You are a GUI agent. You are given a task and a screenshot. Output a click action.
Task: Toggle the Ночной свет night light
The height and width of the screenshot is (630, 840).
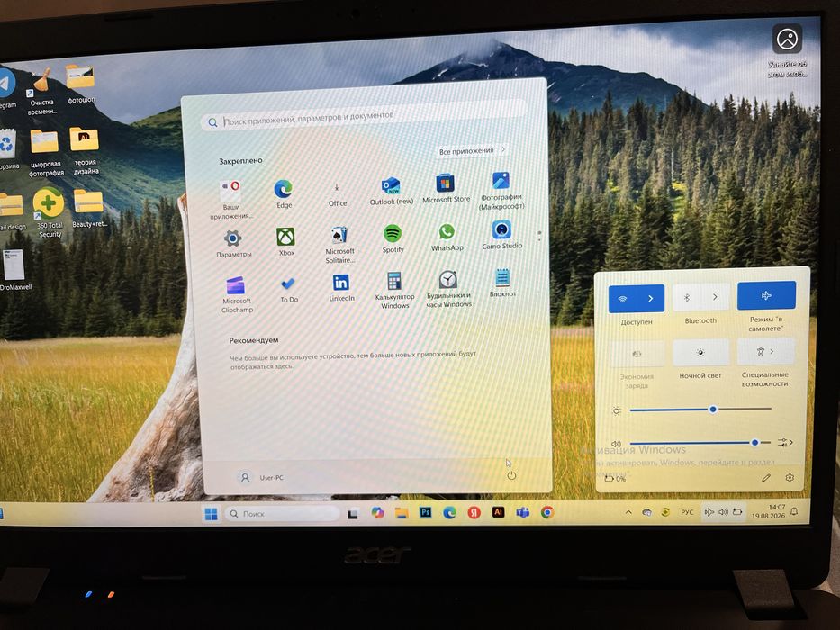pyautogui.click(x=700, y=353)
